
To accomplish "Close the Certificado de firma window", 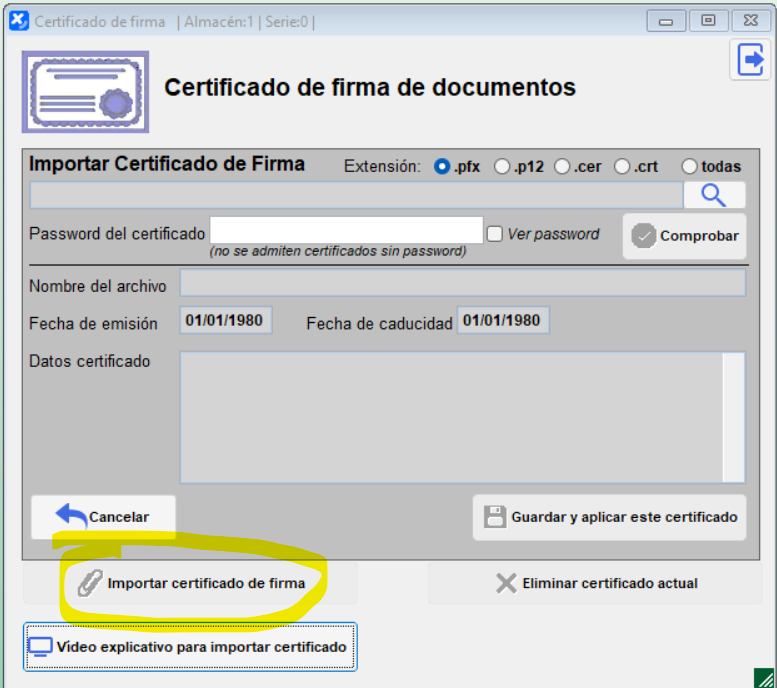I will click(751, 21).
